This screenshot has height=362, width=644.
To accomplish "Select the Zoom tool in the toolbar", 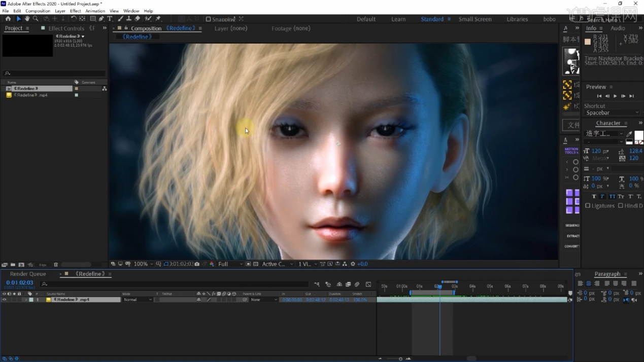I will (x=36, y=19).
